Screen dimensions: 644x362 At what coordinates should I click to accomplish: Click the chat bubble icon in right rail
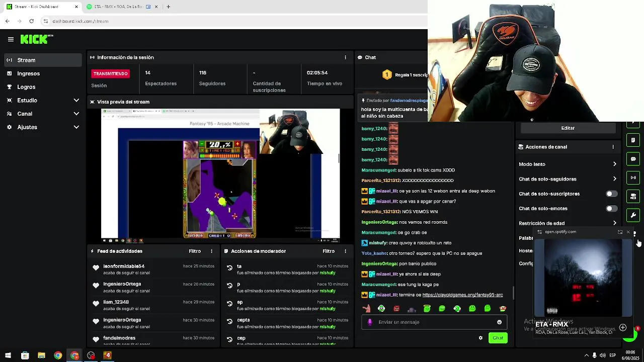tap(633, 159)
